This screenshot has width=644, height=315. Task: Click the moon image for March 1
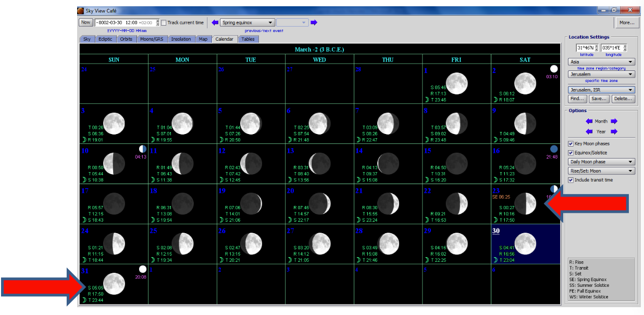point(456,83)
